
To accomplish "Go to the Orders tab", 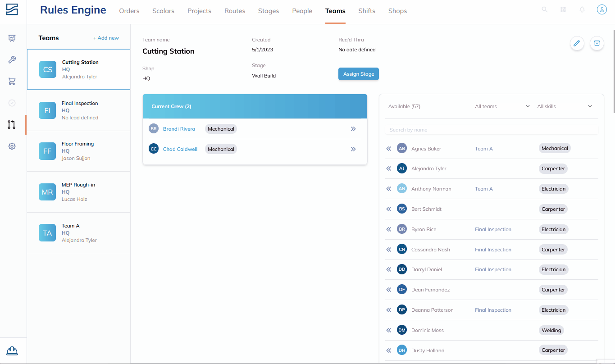I will pos(129,11).
